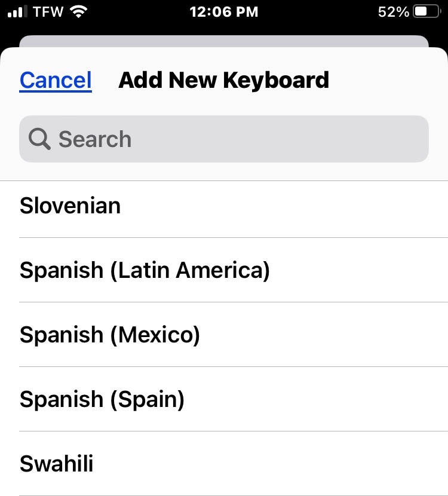Tap the blank space right of Spanish (Spain)

[316, 399]
